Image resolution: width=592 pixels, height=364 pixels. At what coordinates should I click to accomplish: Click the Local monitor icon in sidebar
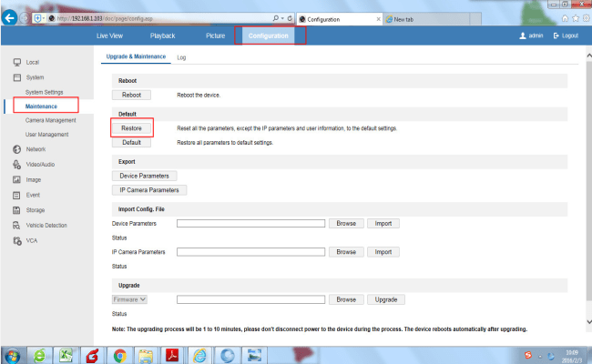coord(16,62)
